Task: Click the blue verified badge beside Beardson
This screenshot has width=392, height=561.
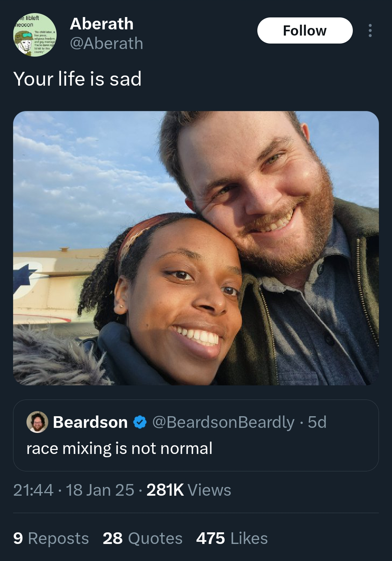Action: [140, 422]
